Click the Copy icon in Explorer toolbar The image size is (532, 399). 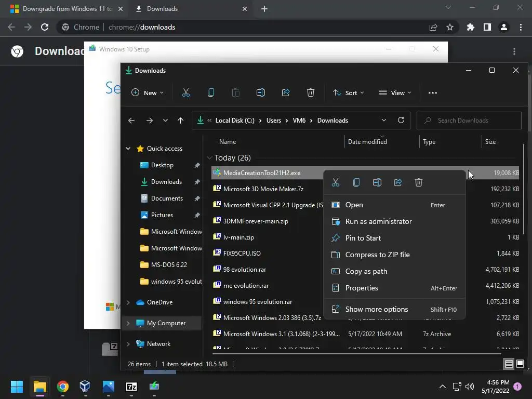coord(211,92)
